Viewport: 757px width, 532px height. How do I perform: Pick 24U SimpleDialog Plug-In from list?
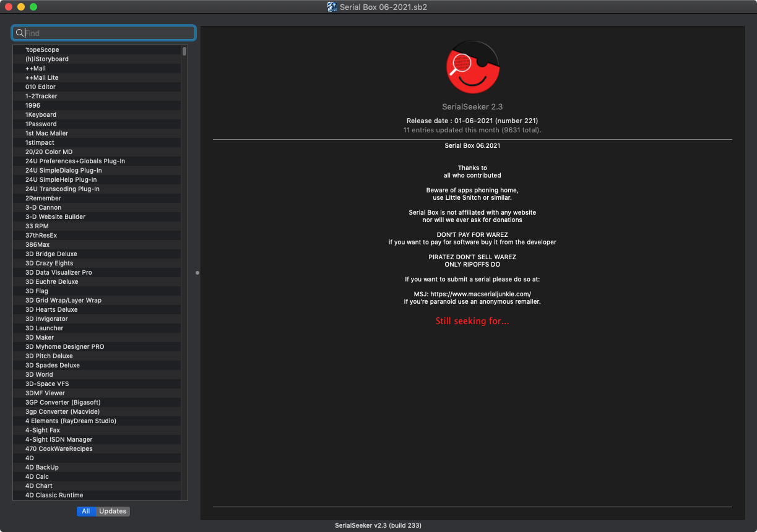point(64,170)
